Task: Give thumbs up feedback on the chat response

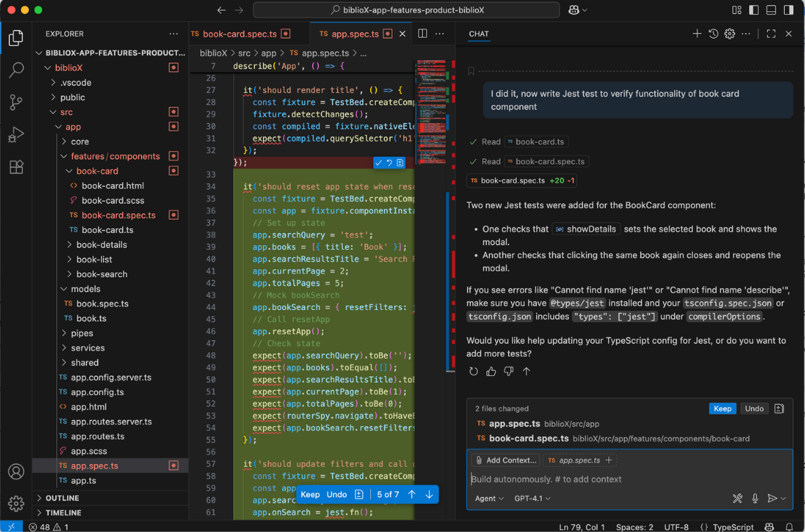Action: click(491, 371)
